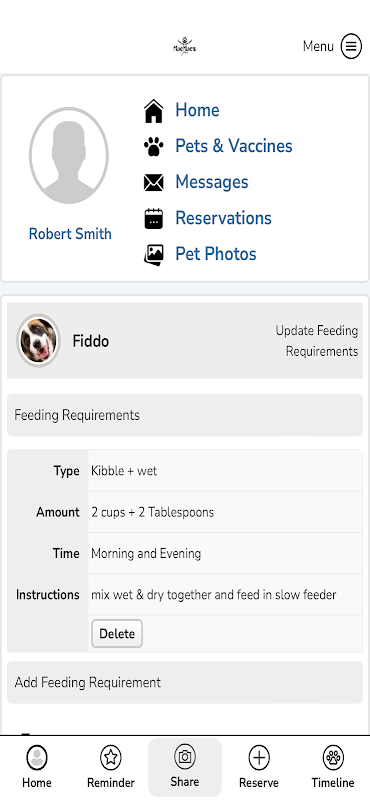Click the picture icon beside Pet Photos
370x800 pixels.
pos(153,255)
